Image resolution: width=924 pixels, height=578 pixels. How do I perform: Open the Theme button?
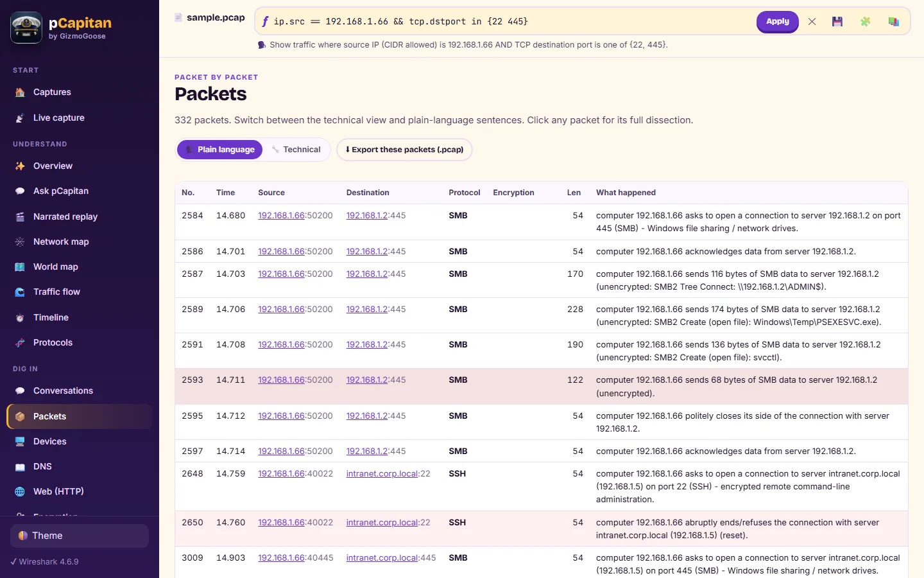[80, 536]
